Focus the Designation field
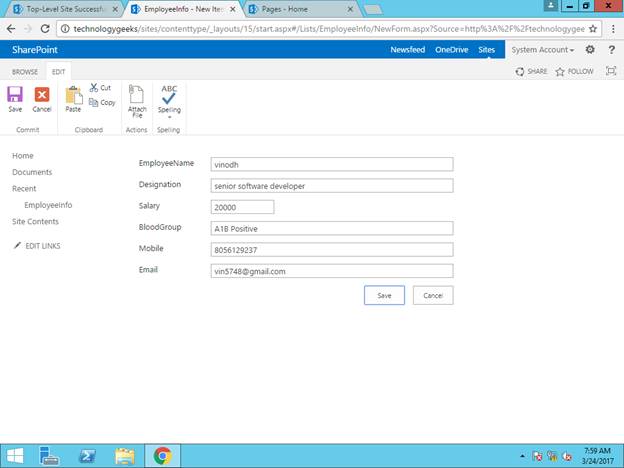The height and width of the screenshot is (468, 624). click(332, 186)
